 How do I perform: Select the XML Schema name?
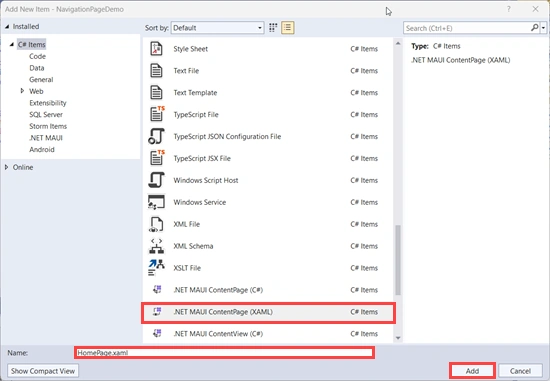pos(193,246)
